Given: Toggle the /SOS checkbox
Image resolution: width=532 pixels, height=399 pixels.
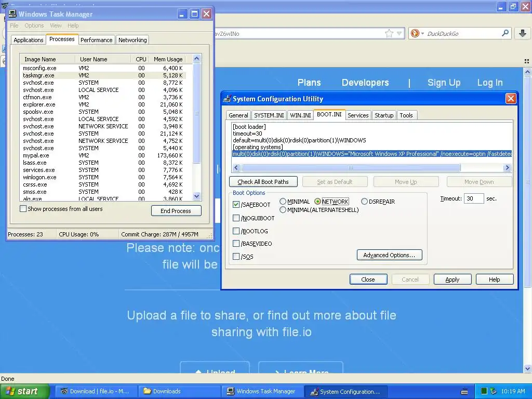Looking at the screenshot, I should click(236, 257).
